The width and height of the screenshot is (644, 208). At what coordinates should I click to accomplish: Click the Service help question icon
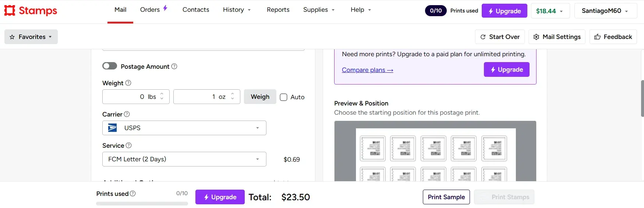[x=128, y=146]
